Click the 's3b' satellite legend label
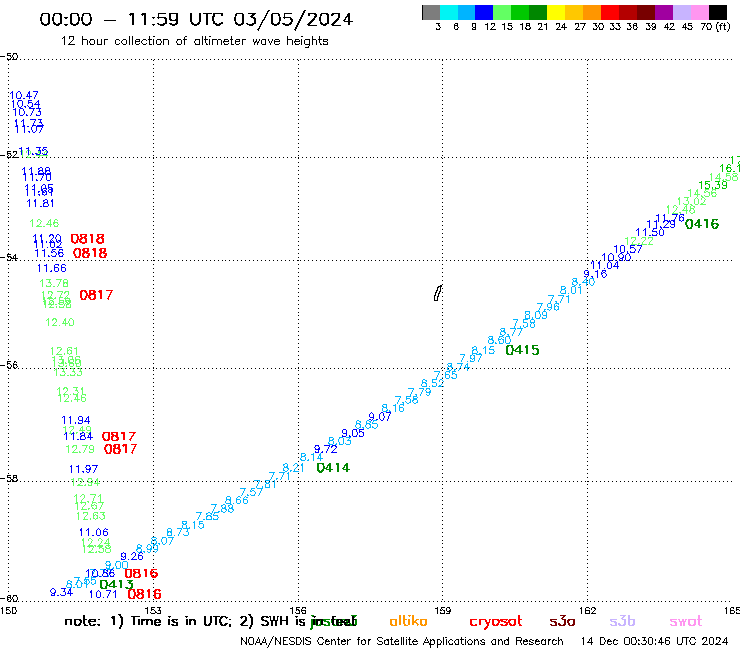 click(622, 621)
